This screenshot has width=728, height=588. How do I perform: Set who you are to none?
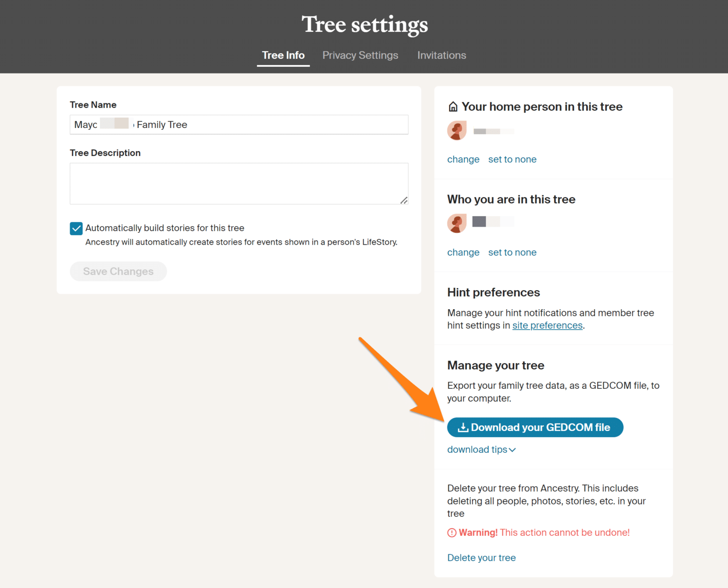click(512, 252)
